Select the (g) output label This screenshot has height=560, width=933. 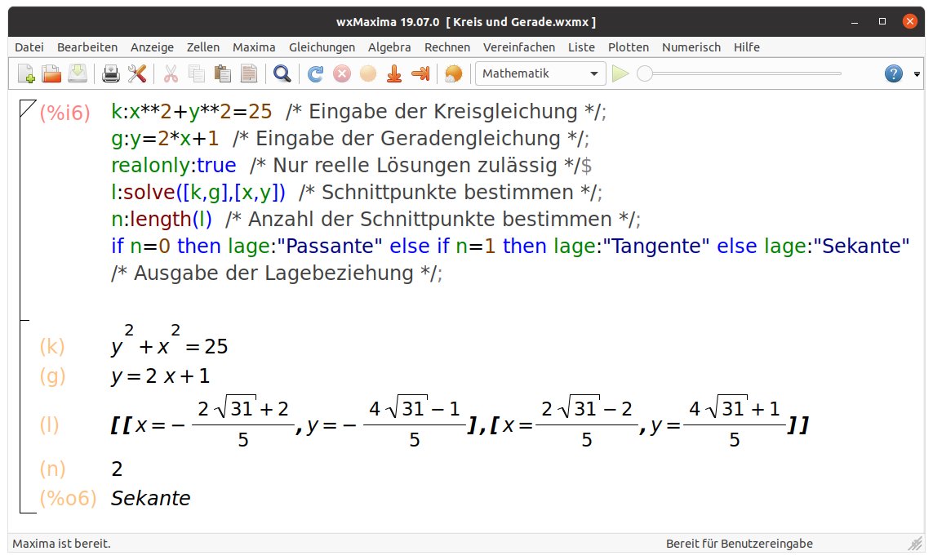click(51, 376)
